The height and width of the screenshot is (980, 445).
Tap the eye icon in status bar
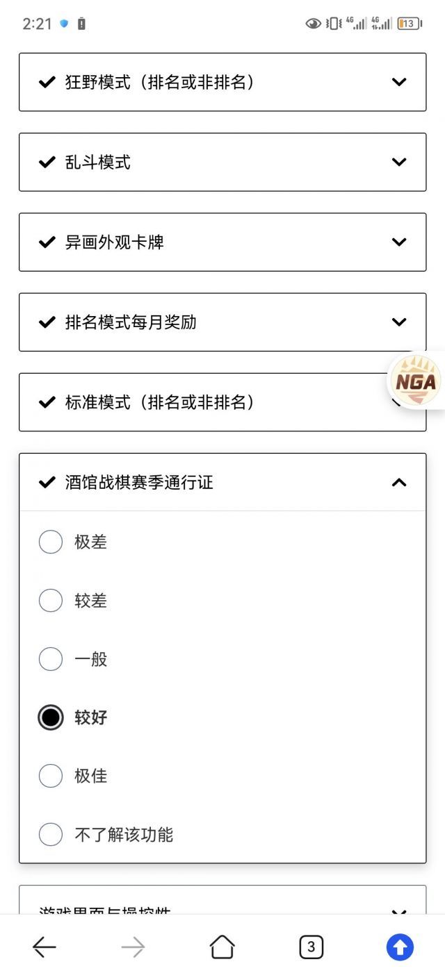[x=314, y=24]
